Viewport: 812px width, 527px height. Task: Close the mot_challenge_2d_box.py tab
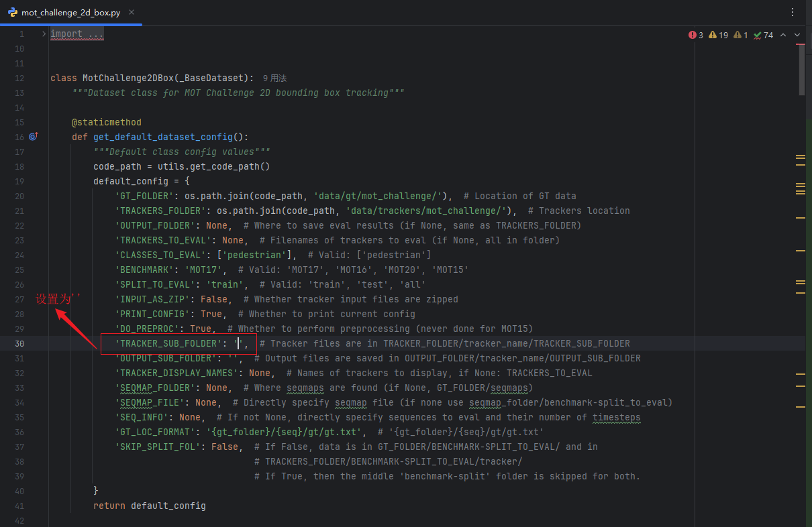coord(132,12)
